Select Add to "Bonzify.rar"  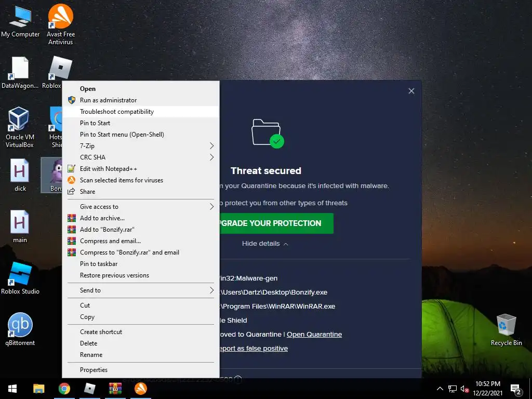(x=141, y=229)
